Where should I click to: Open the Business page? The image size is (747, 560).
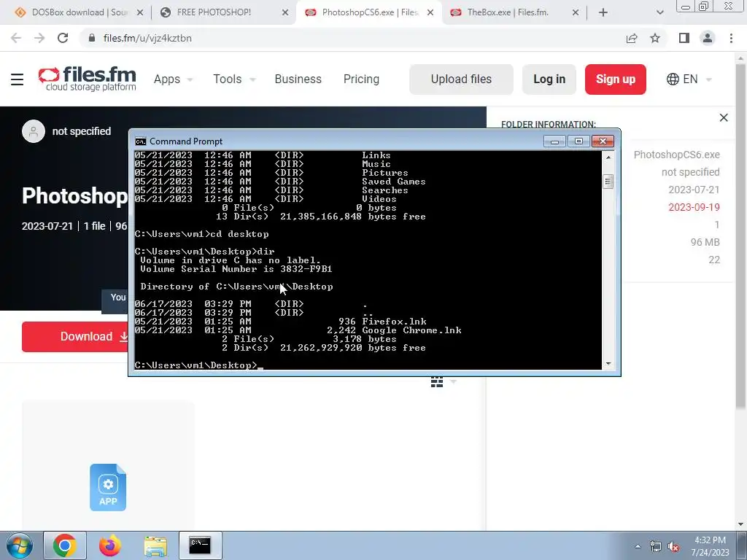pyautogui.click(x=298, y=79)
